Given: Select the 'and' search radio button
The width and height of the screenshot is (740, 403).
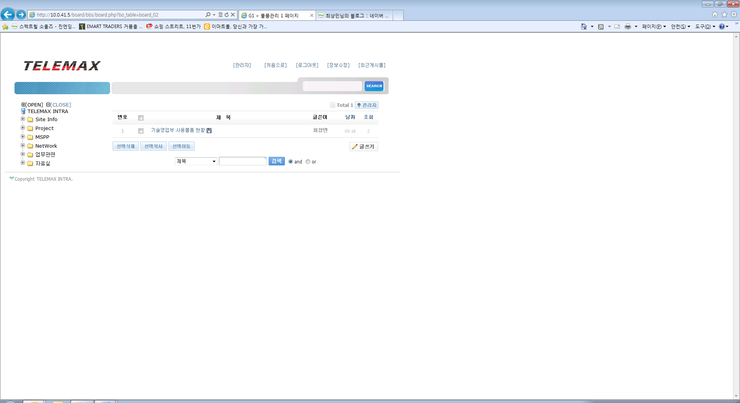Looking at the screenshot, I should click(291, 162).
